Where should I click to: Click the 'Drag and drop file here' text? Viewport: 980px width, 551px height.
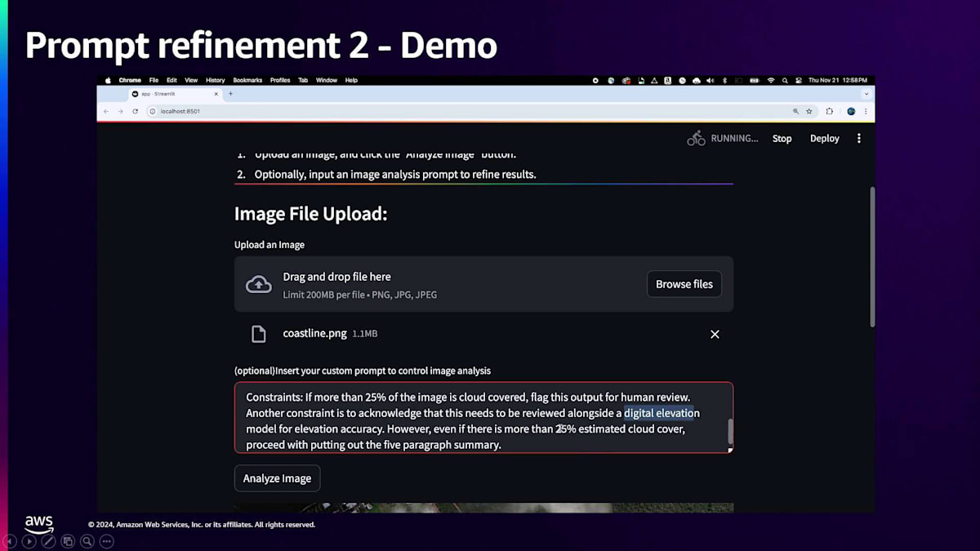336,277
